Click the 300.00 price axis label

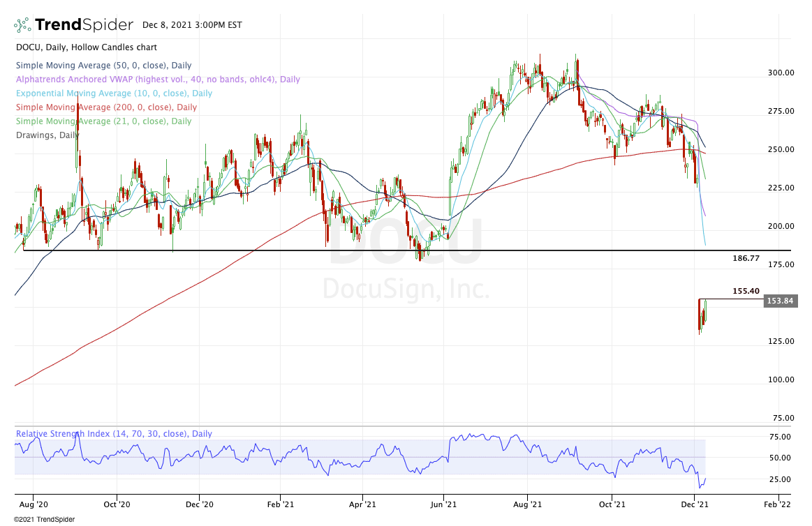[x=781, y=73]
